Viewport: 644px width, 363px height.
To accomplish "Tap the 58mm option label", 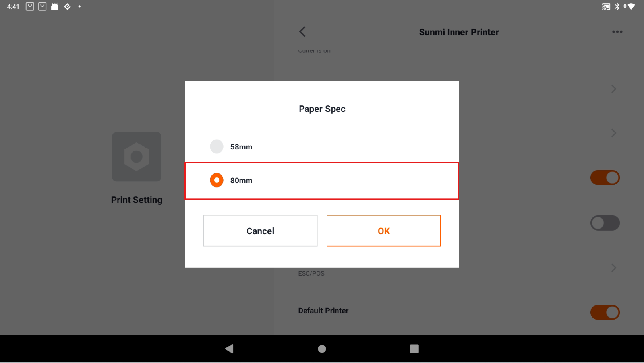I will [x=241, y=147].
